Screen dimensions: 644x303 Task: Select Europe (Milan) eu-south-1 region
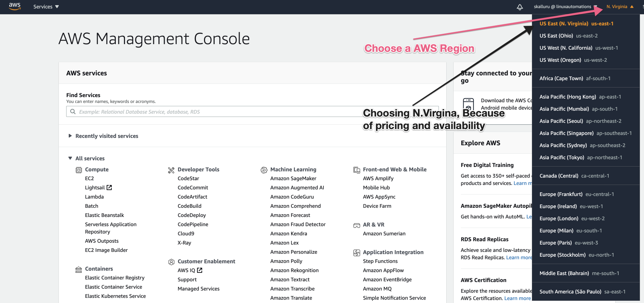[586, 231]
